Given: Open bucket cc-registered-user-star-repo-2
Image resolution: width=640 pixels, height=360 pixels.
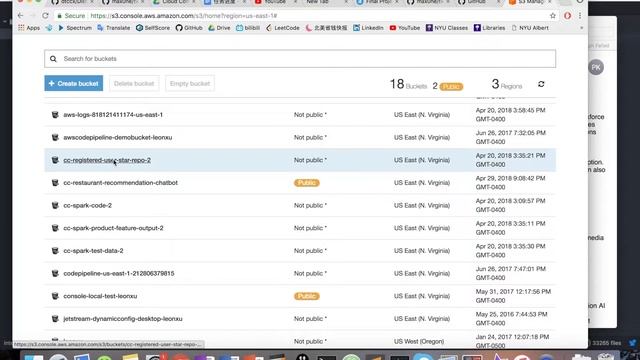Looking at the screenshot, I should [x=107, y=160].
